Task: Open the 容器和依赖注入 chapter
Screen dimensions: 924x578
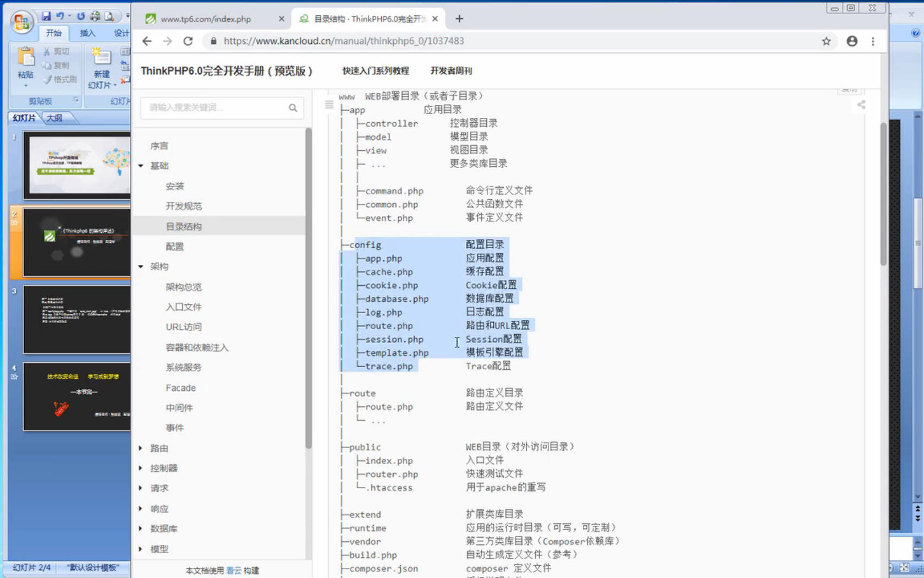Action: [x=197, y=347]
